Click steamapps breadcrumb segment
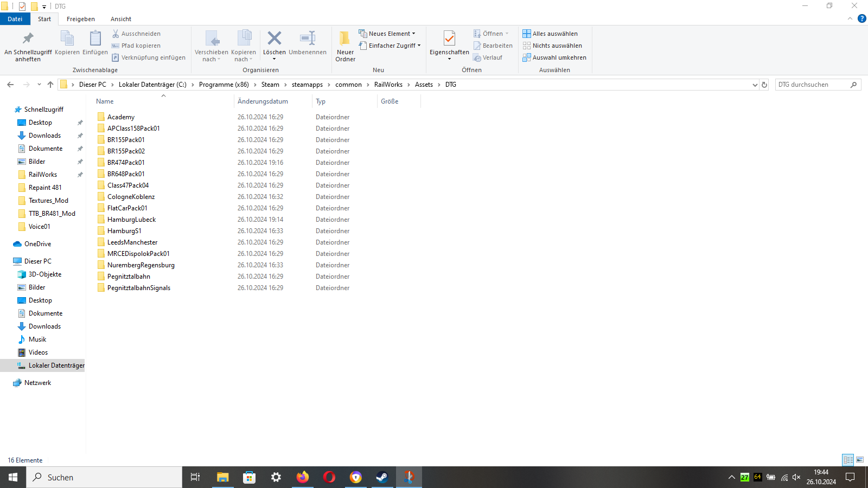This screenshot has height=488, width=868. click(307, 85)
